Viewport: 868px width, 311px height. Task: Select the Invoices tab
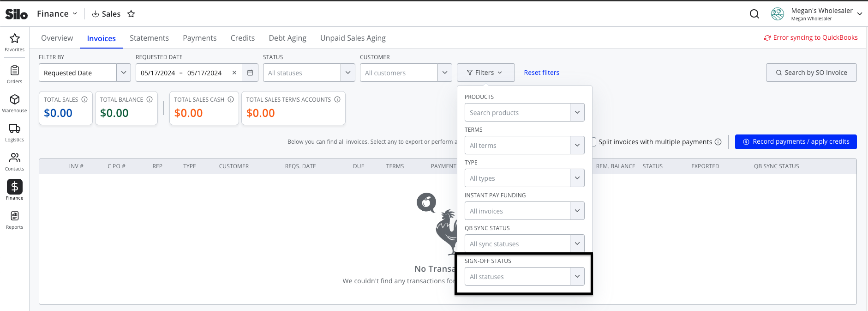102,38
